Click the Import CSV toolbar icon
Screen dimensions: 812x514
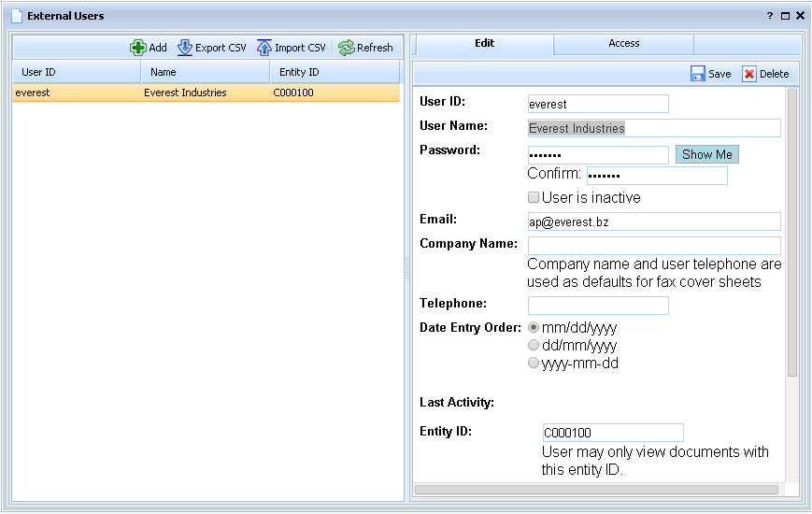(264, 48)
